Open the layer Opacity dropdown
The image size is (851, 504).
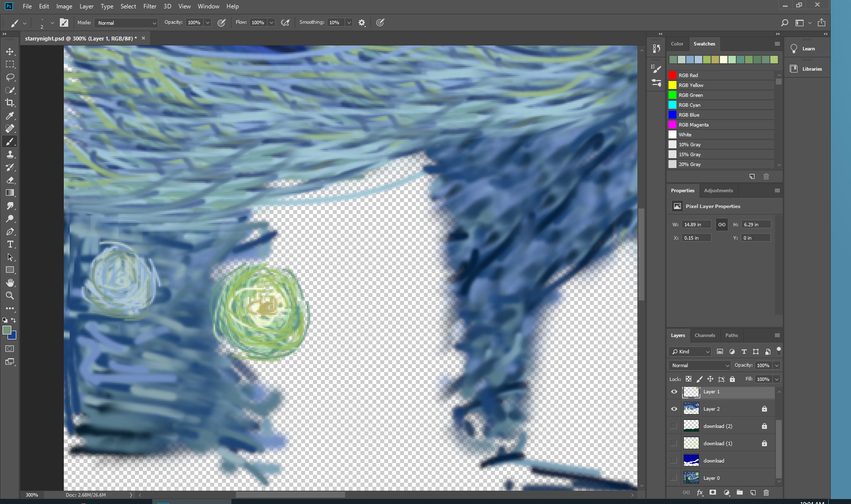[777, 366]
